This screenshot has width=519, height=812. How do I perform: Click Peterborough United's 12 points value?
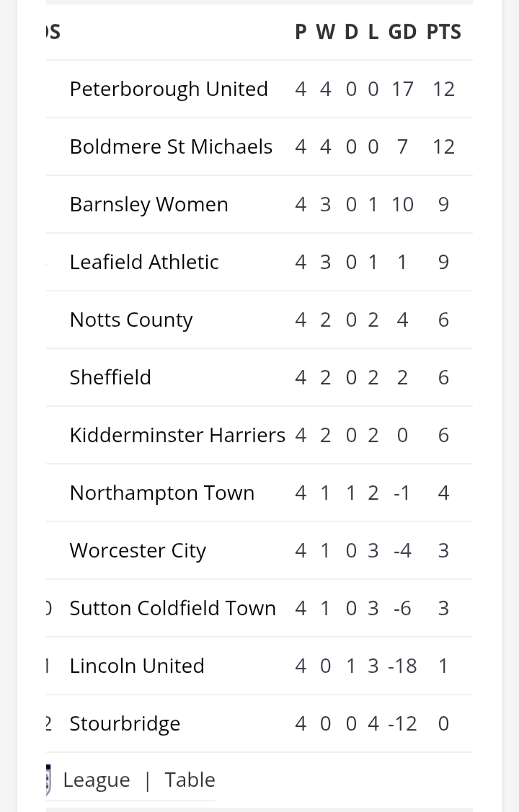click(x=443, y=89)
